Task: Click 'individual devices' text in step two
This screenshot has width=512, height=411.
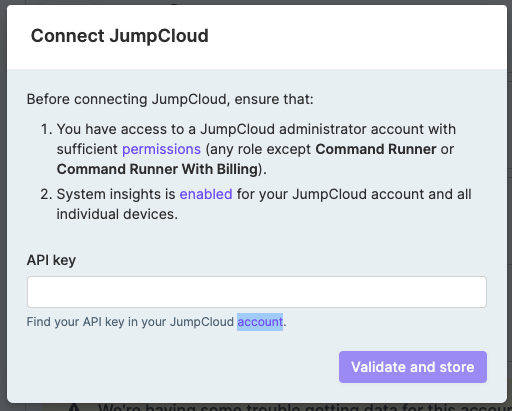Action: pyautogui.click(x=117, y=214)
